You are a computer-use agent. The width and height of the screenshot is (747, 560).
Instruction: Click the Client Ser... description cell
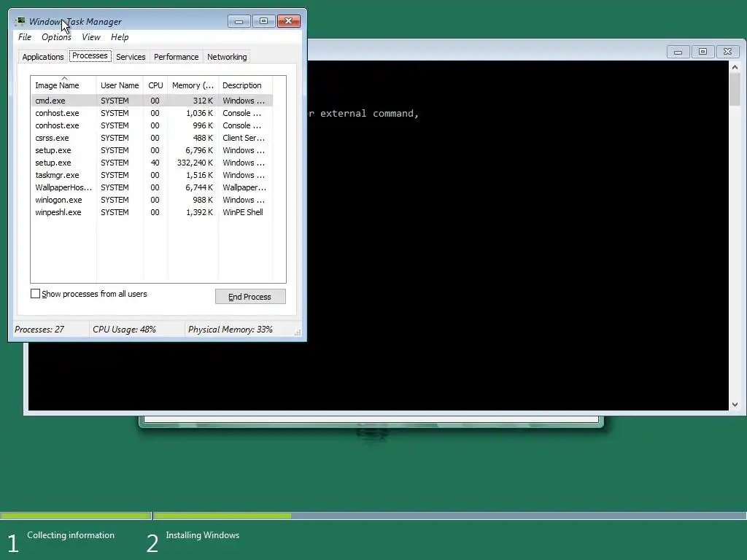click(244, 138)
